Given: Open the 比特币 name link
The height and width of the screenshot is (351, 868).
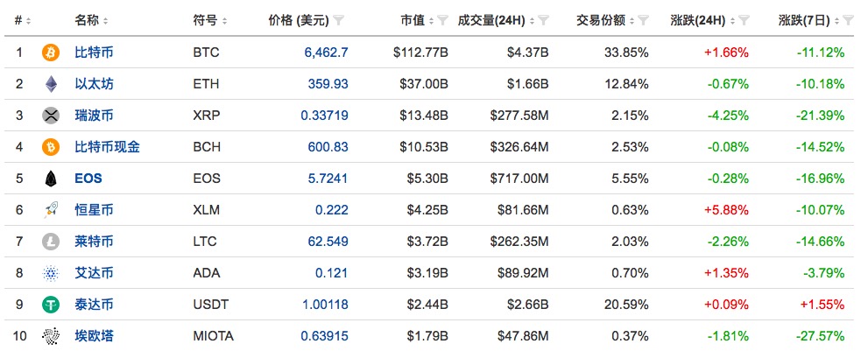Looking at the screenshot, I should tap(94, 53).
